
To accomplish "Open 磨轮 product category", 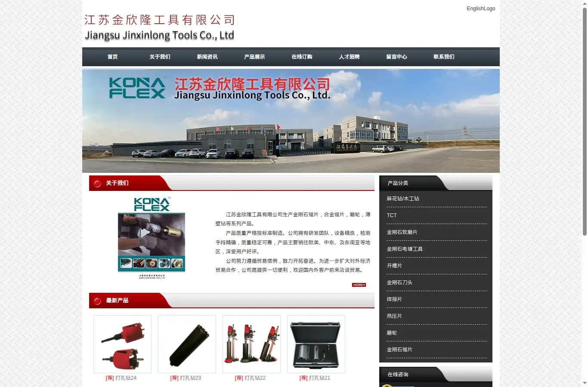I will [x=392, y=333].
